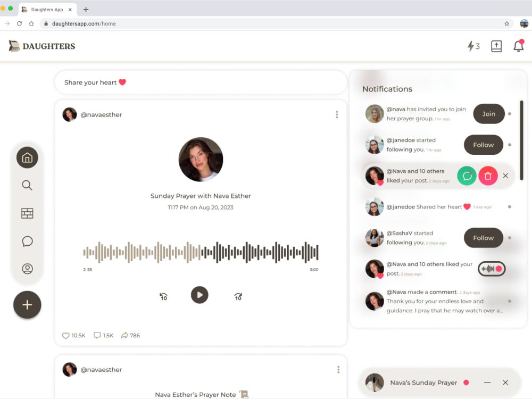Skip forward 10 seconds in audio
532x399 pixels.
(x=238, y=296)
